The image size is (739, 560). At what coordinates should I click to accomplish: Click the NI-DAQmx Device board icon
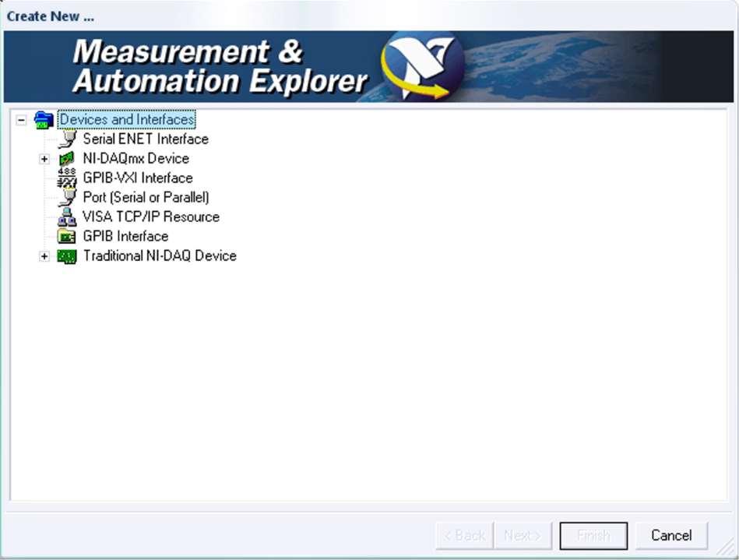[x=67, y=159]
